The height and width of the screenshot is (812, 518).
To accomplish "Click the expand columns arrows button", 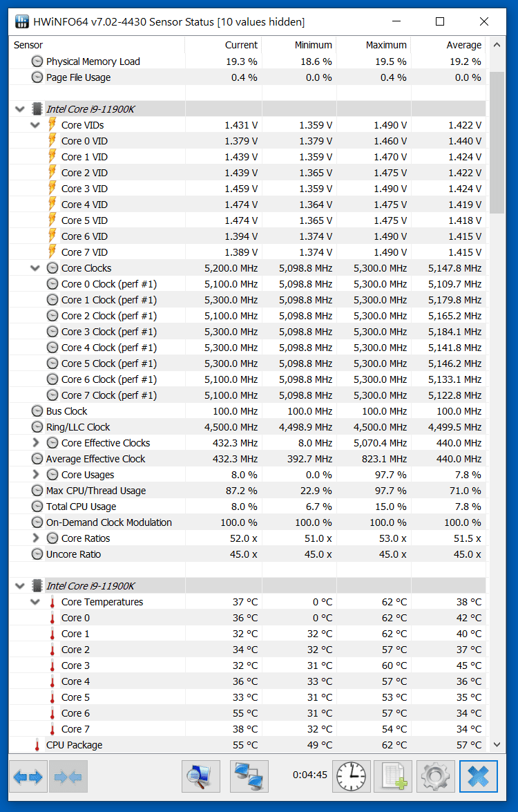I will [x=28, y=777].
